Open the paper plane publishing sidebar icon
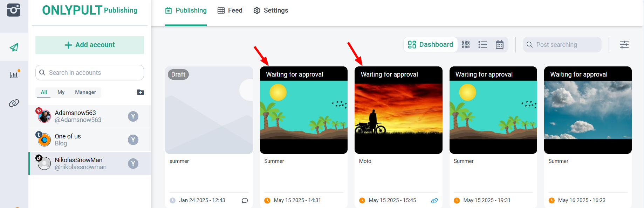This screenshot has height=208, width=644. click(x=14, y=47)
